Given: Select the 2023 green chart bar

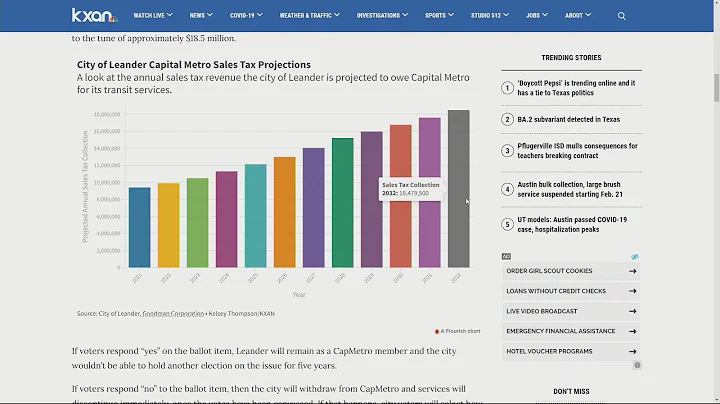Looking at the screenshot, I should pyautogui.click(x=197, y=223).
